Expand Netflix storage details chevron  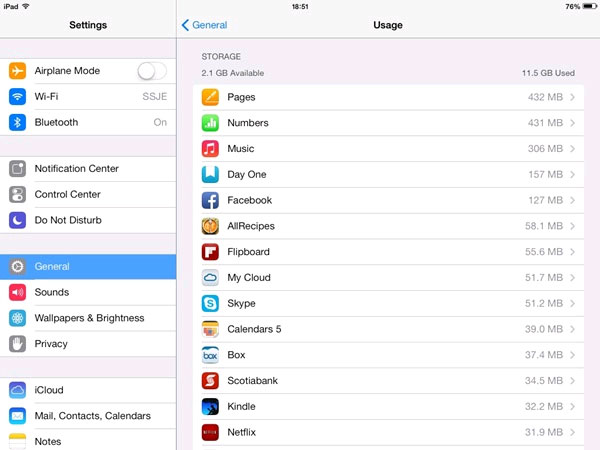(572, 432)
